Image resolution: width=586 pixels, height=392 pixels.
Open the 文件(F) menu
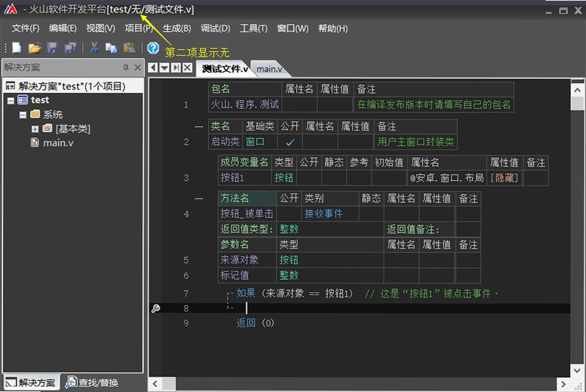(25, 29)
